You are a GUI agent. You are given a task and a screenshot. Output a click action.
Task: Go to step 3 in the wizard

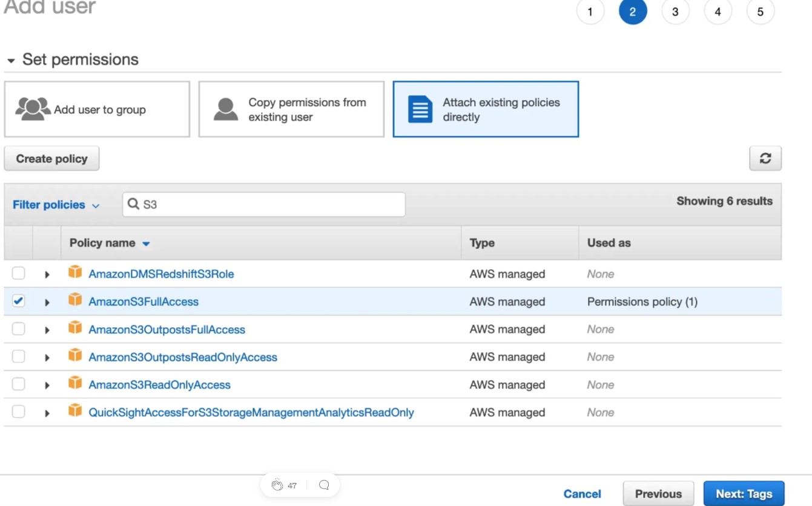(675, 12)
